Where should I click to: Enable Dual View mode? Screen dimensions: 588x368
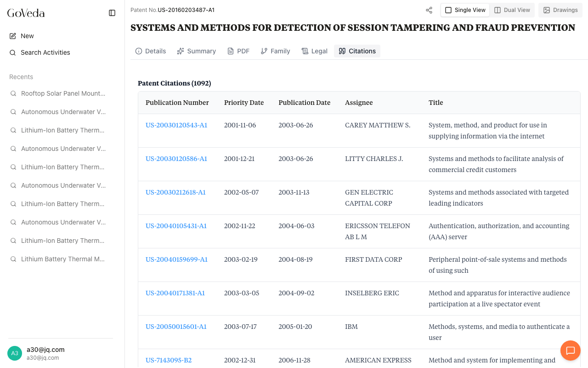pyautogui.click(x=512, y=10)
